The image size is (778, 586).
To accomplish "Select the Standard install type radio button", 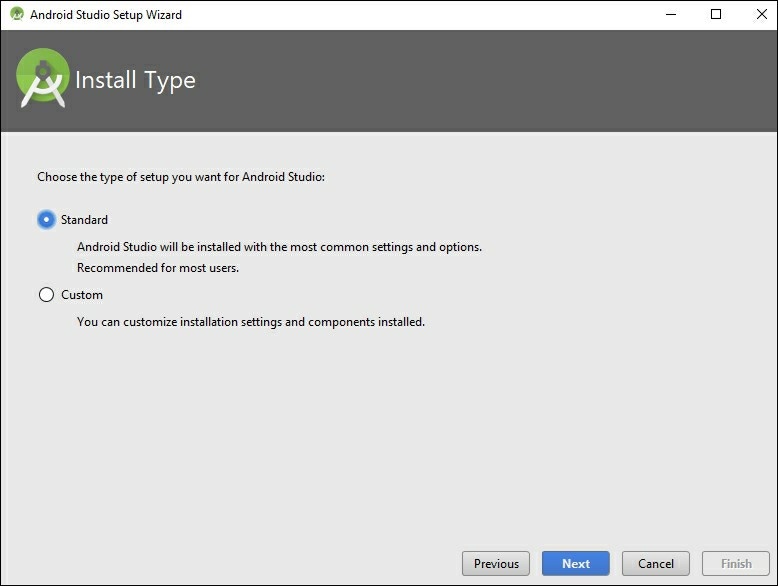I will (46, 219).
